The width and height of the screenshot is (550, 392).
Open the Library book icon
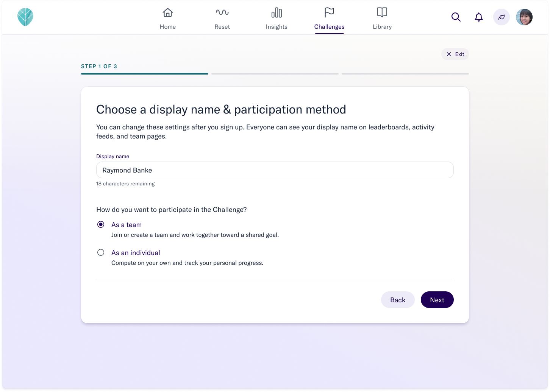click(x=382, y=12)
